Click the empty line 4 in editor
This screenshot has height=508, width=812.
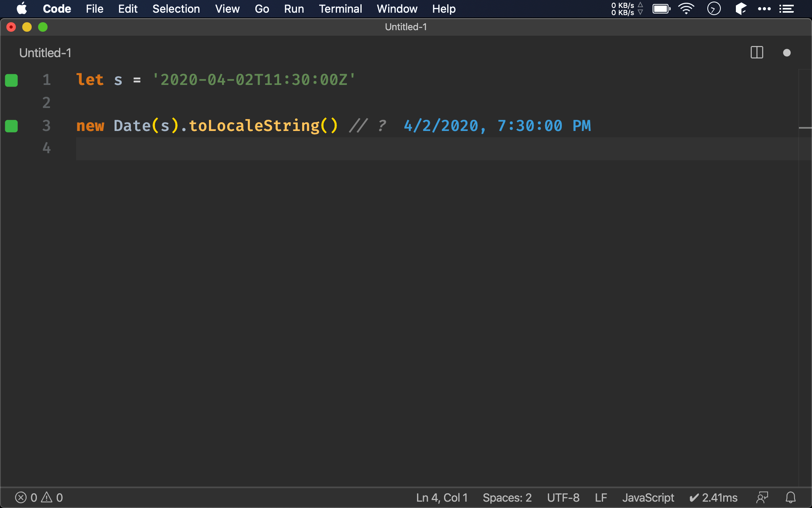(x=437, y=149)
